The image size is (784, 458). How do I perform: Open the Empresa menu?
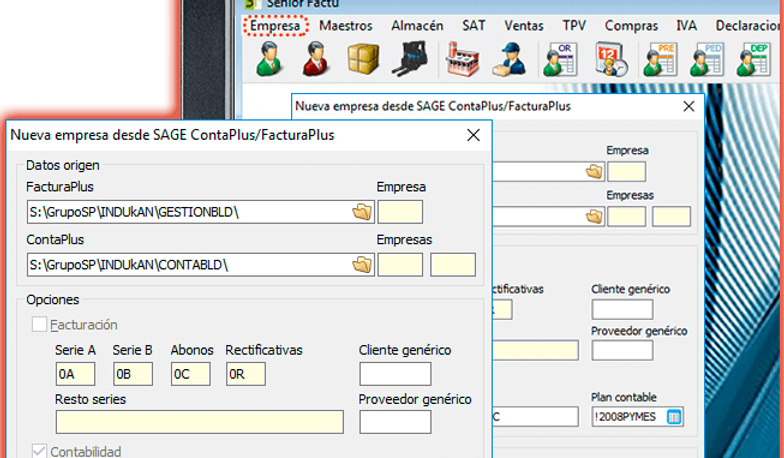[x=275, y=26]
